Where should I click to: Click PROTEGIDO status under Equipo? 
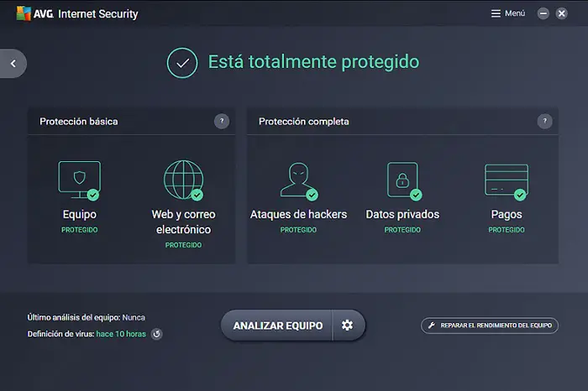80,230
